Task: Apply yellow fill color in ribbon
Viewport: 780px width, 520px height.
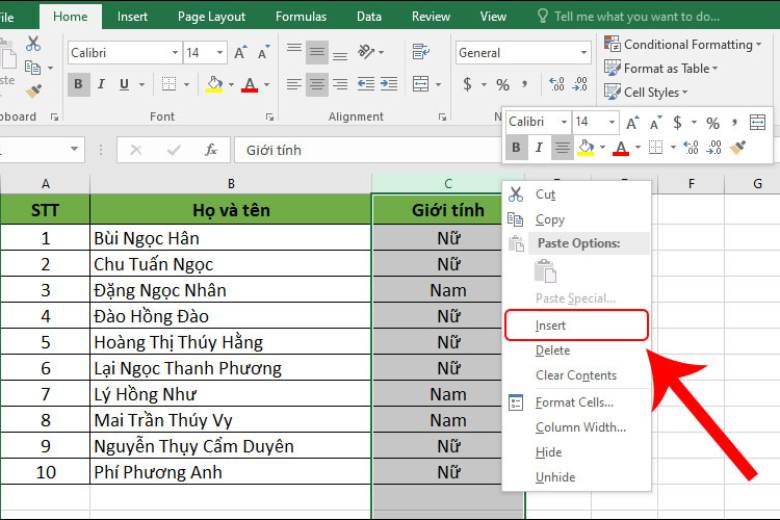Action: [x=214, y=84]
